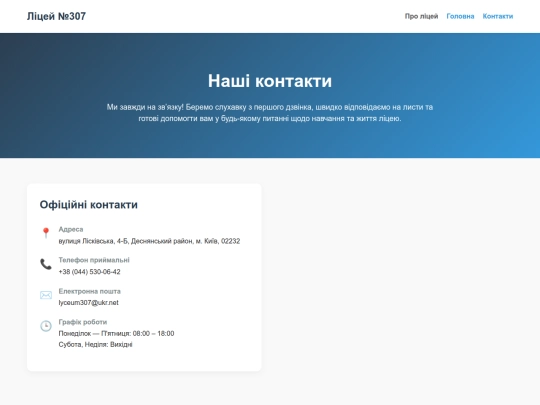Click the Ліцей №307 site logo

click(56, 16)
